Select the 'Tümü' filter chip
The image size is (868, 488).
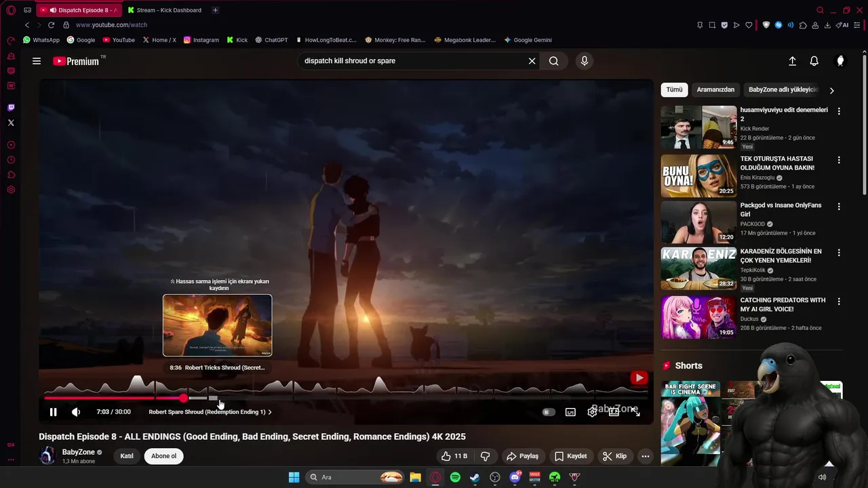click(674, 89)
